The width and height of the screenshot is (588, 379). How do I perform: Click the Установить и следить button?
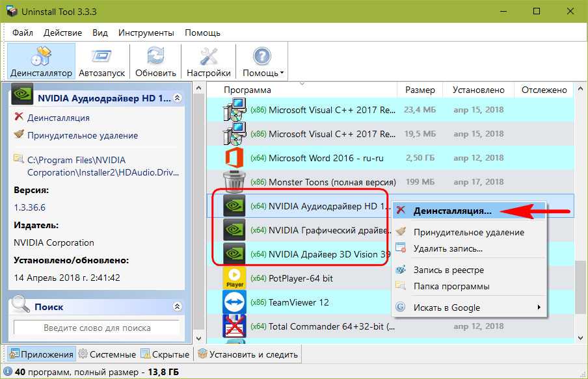(x=248, y=354)
